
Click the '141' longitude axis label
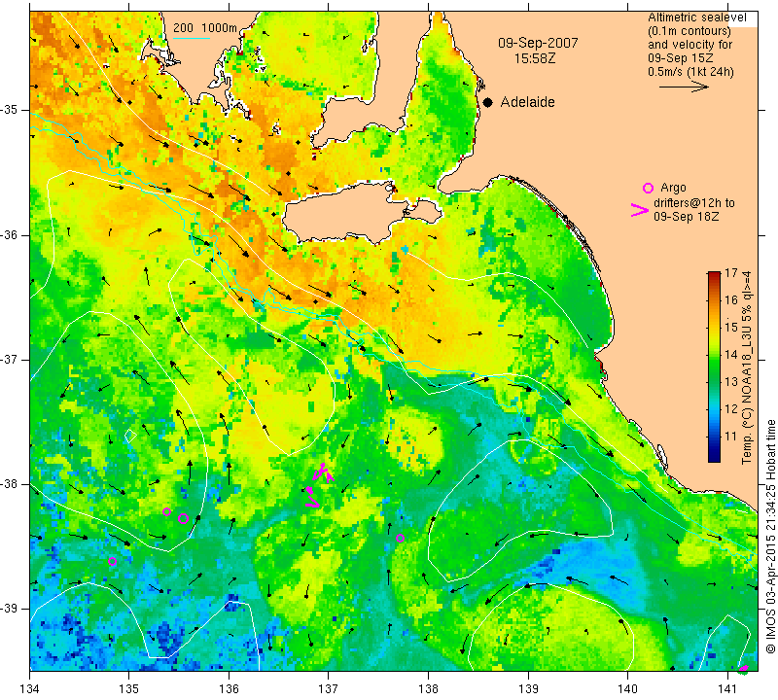(727, 689)
